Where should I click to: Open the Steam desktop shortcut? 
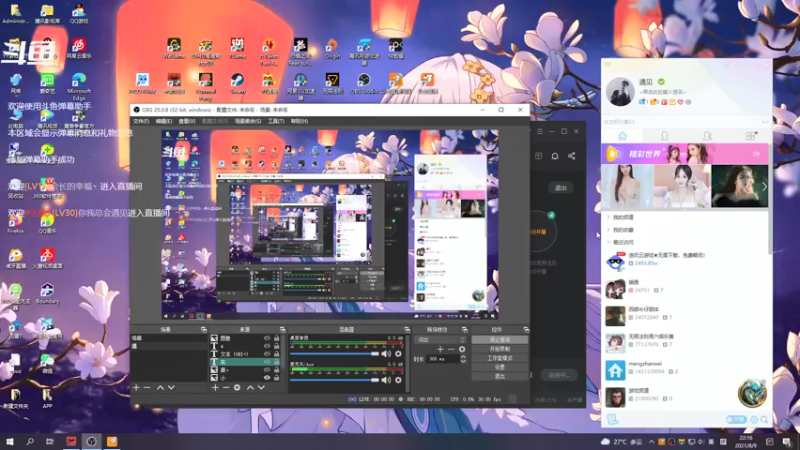point(237,84)
